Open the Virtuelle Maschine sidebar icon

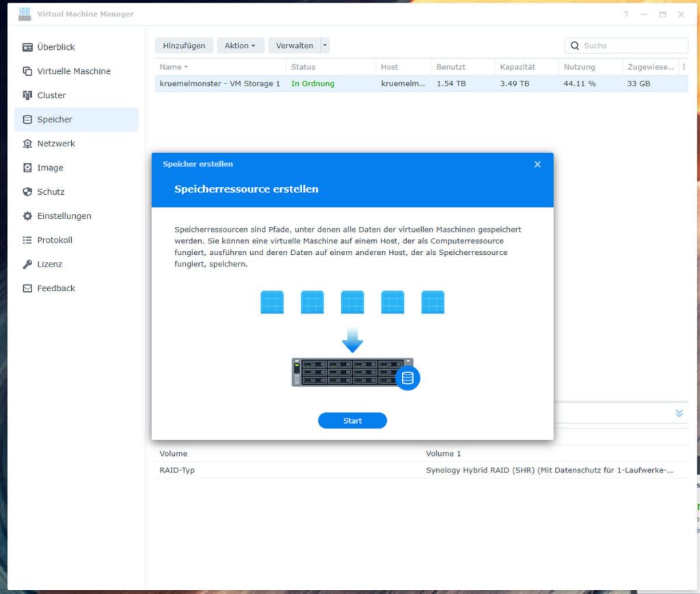(27, 71)
